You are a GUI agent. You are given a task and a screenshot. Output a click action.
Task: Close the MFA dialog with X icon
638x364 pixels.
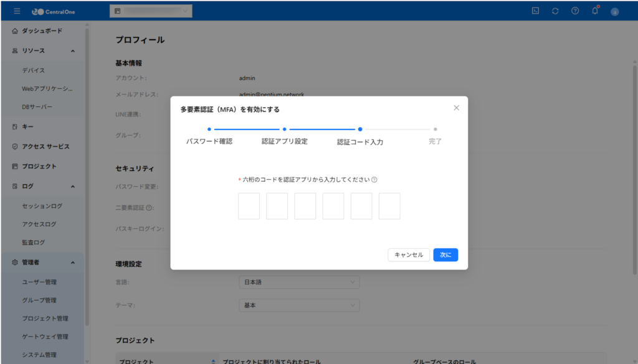[456, 108]
